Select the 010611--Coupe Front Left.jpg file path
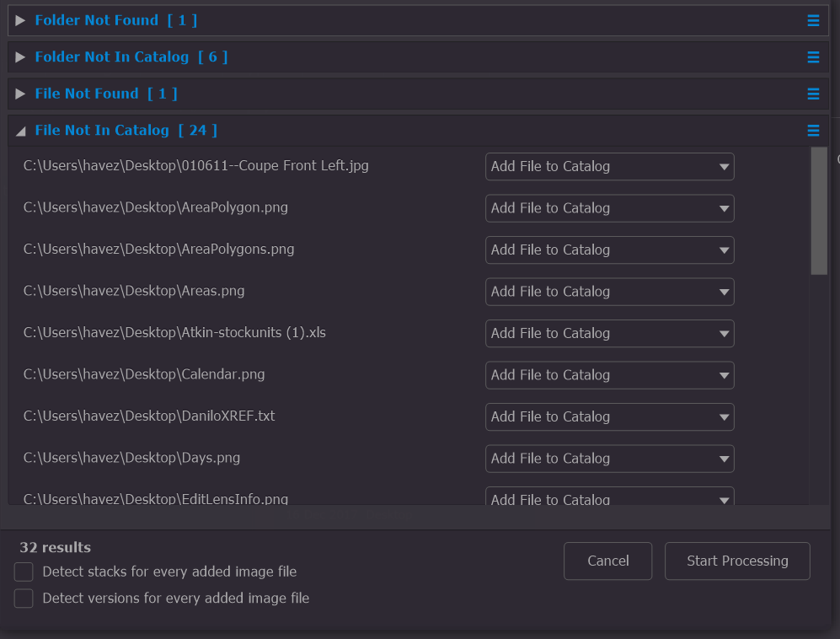The width and height of the screenshot is (840, 639). 196,165
